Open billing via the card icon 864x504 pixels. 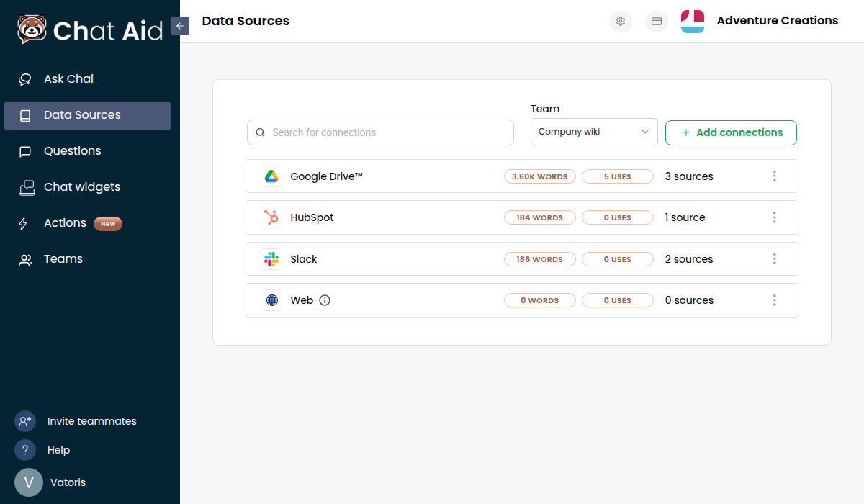click(x=657, y=22)
